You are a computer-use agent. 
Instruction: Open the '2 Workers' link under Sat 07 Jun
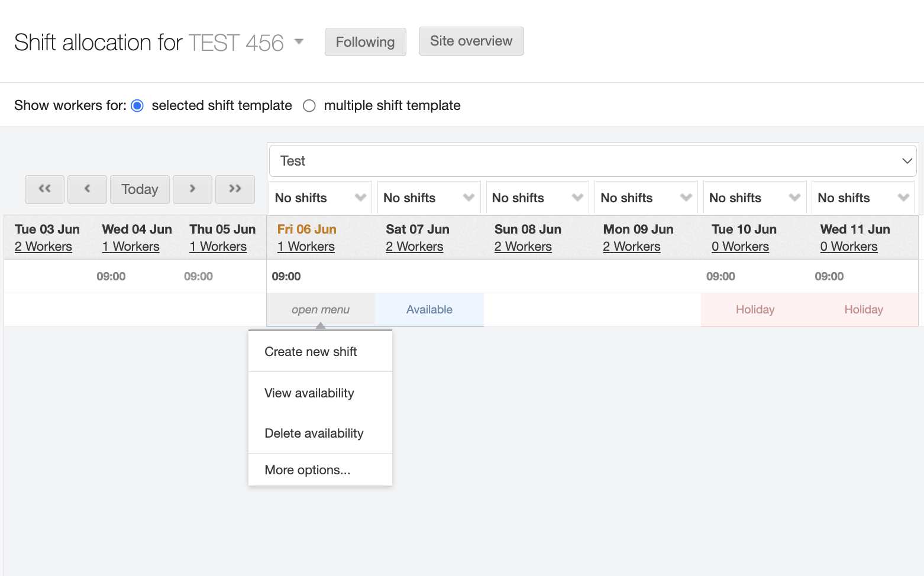pos(414,247)
